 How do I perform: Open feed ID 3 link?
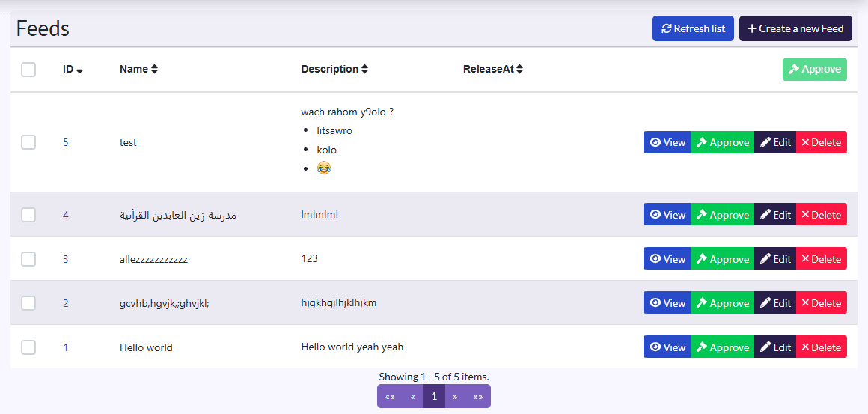(x=65, y=259)
